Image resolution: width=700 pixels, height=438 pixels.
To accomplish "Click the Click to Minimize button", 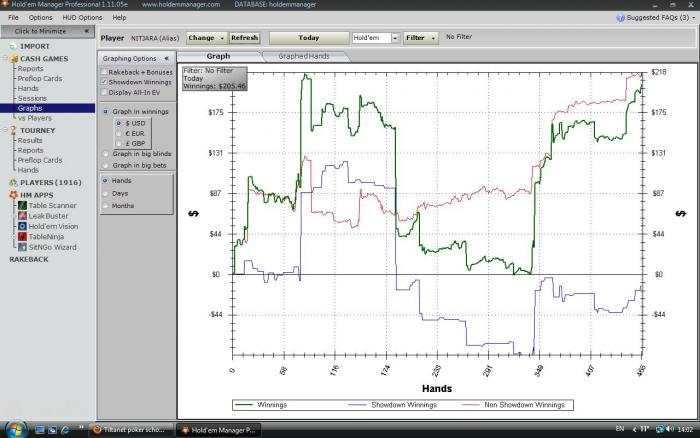I will point(47,31).
